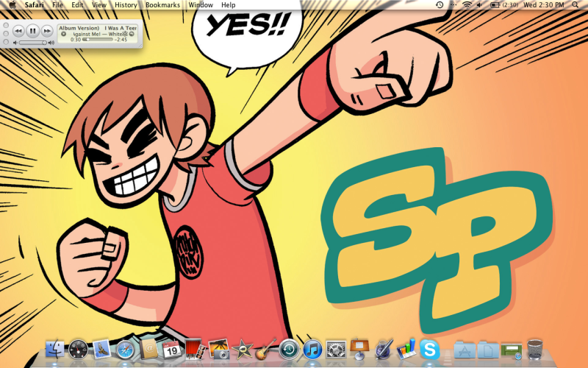Click the loud speaker icon right of the iTunes volume slider
Viewport: 588px width, 368px height.
(x=51, y=43)
